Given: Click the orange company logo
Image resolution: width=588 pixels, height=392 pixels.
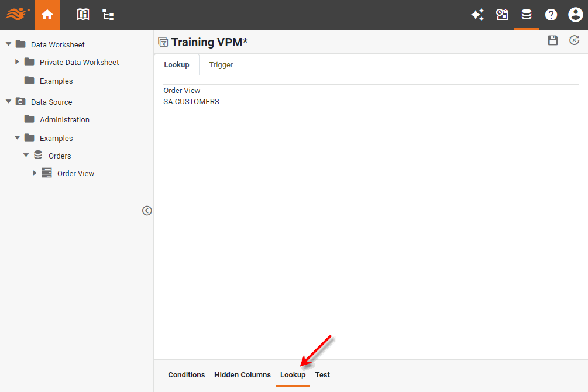Looking at the screenshot, I should tap(16, 15).
